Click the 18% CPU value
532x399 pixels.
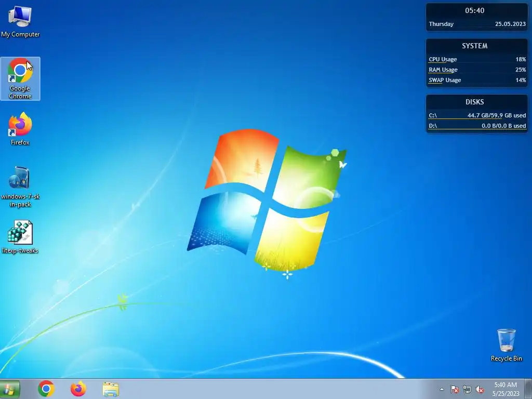pyautogui.click(x=521, y=59)
